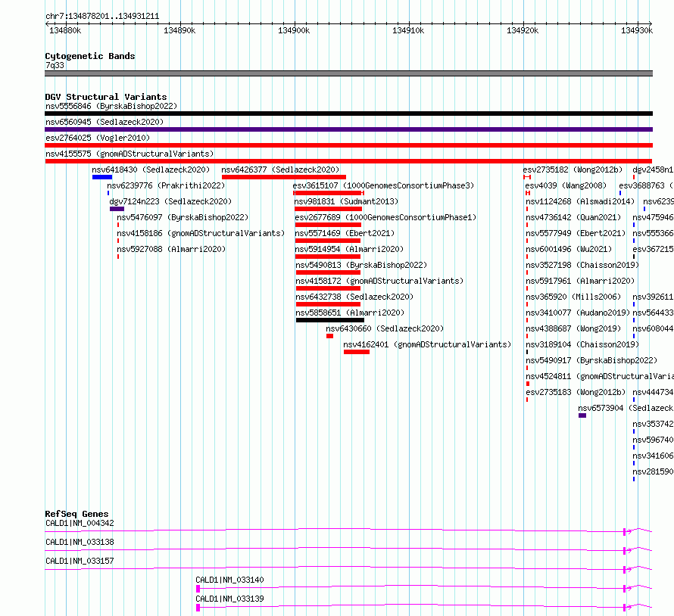The image size is (674, 616).
Task: Click the red nsv4162401 variant bar
Action: [x=357, y=352]
